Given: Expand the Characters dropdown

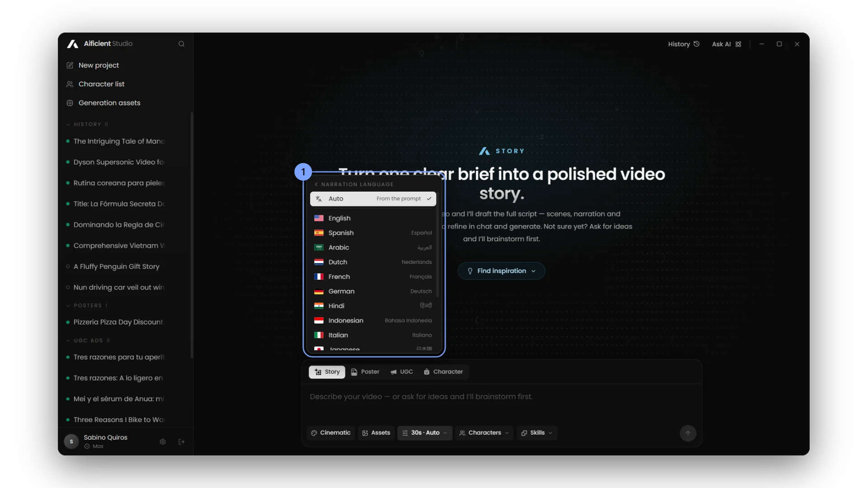Looking at the screenshot, I should point(484,433).
